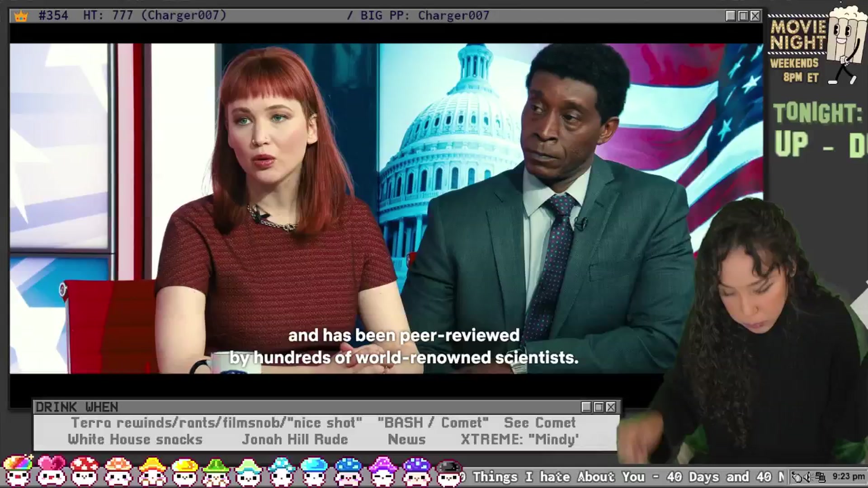This screenshot has width=868, height=488.
Task: Click the 'WEEKENDS 8PM ET' text
Action: coord(795,70)
